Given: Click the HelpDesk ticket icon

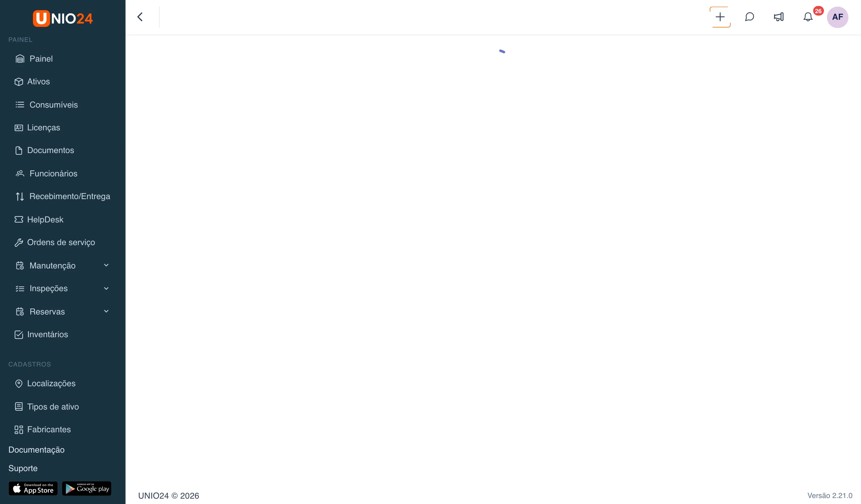Looking at the screenshot, I should [19, 219].
